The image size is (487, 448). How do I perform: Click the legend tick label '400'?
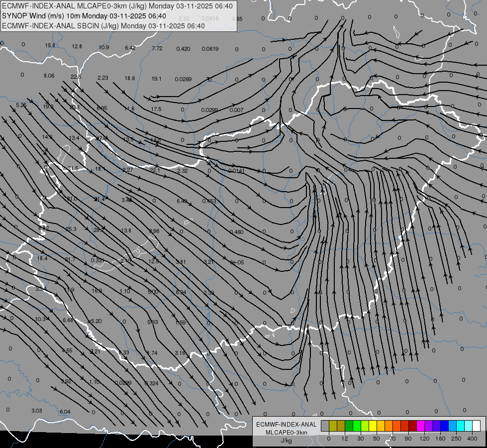[x=472, y=439]
